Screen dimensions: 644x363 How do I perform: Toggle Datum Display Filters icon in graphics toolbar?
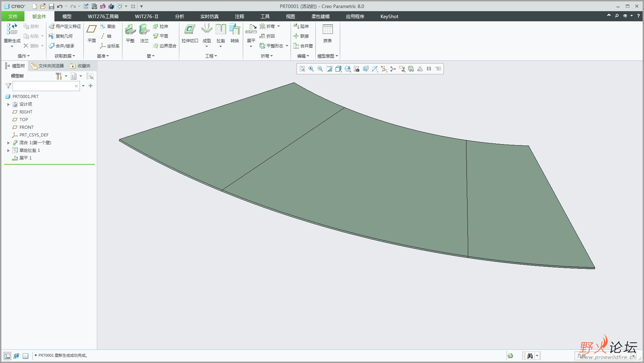(x=384, y=69)
